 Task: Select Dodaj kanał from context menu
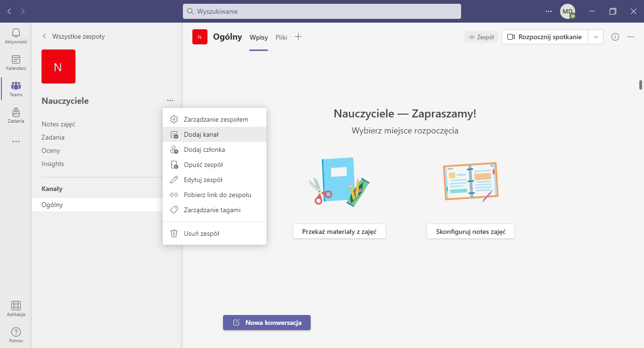pos(201,134)
